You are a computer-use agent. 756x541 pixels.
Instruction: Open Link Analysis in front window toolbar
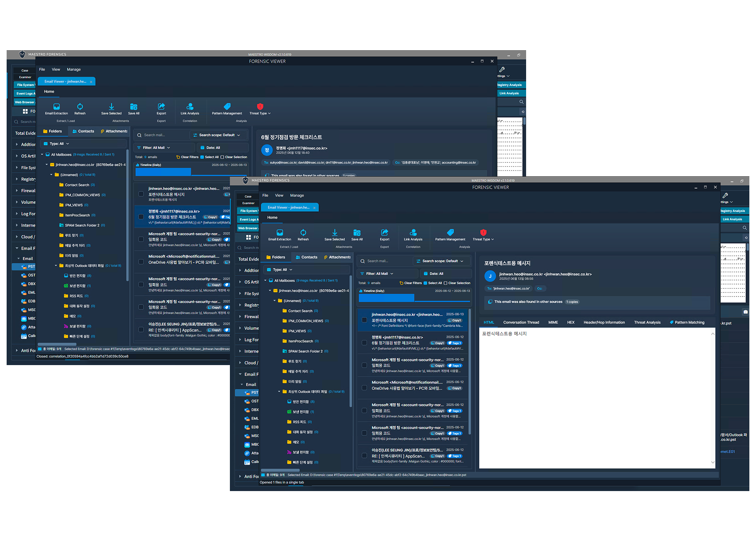pos(413,235)
